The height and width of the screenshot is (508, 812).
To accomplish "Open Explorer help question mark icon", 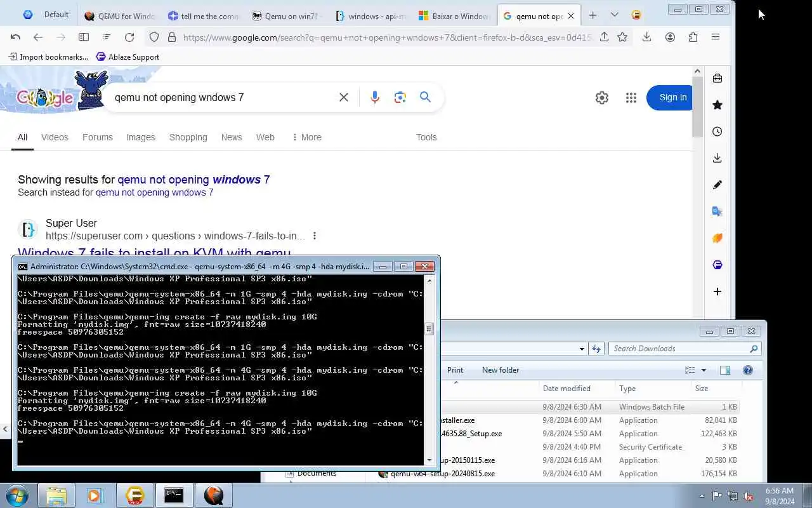I will coord(748,370).
